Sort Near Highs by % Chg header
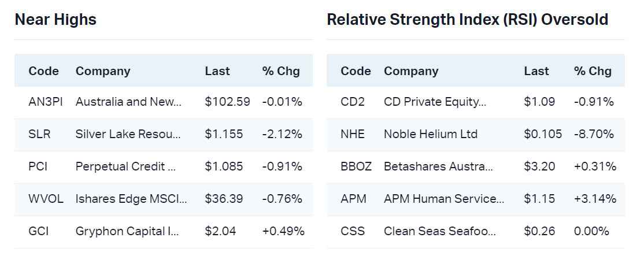Image resolution: width=644 pixels, height=256 pixels. click(281, 71)
